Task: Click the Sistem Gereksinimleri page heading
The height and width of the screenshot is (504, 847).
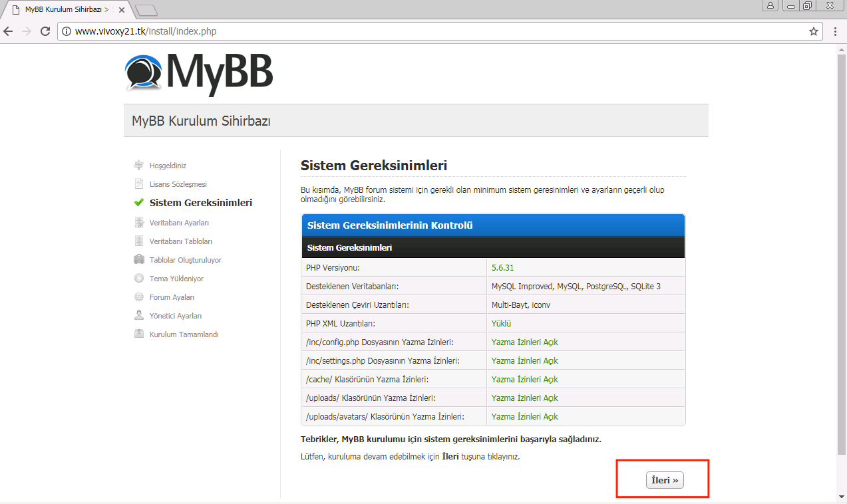Action: (374, 166)
